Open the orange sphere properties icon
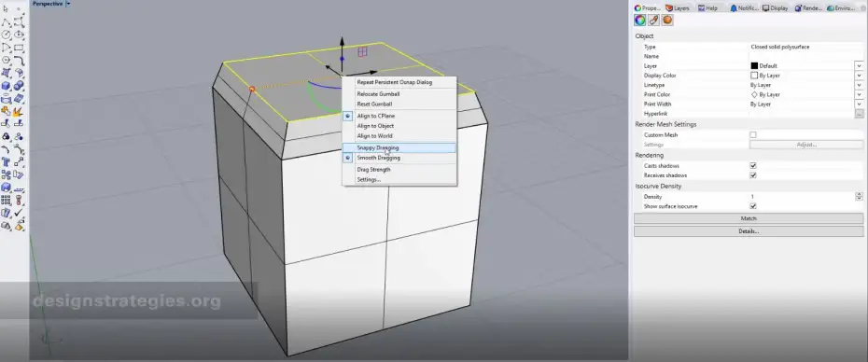The image size is (868, 362). point(667,21)
